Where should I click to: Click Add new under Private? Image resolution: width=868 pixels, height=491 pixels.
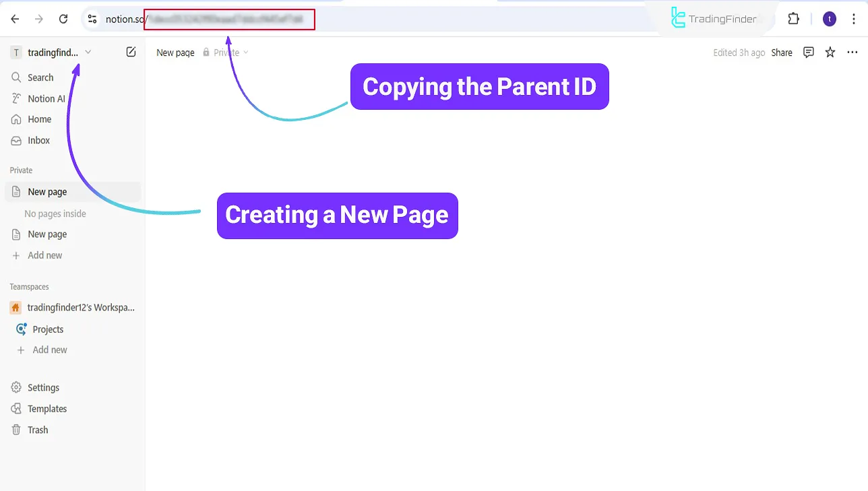tap(44, 255)
